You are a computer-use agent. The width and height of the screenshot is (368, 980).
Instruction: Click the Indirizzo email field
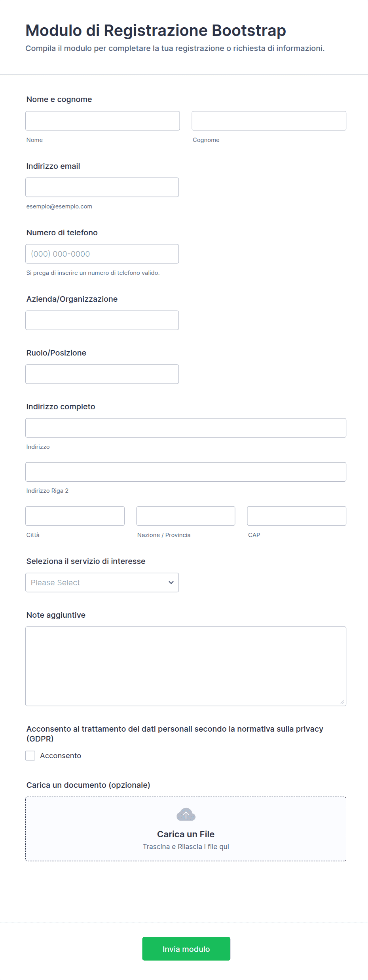tap(102, 187)
